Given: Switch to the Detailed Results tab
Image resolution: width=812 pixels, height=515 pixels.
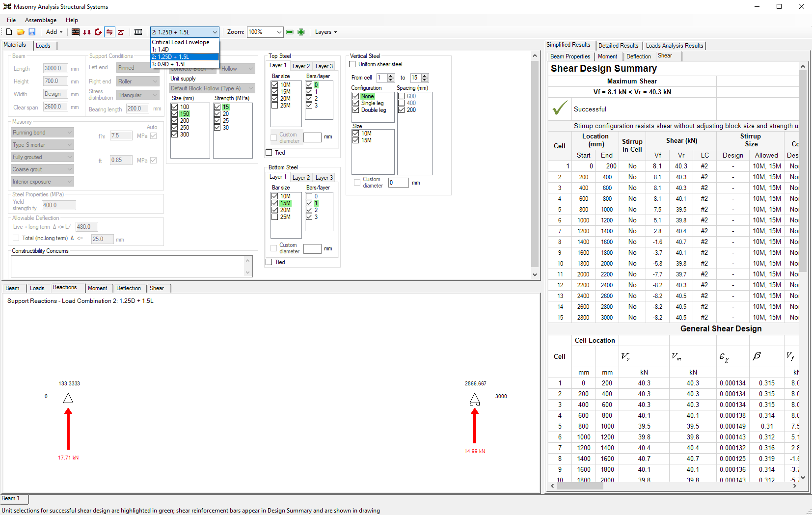Looking at the screenshot, I should pyautogui.click(x=618, y=46).
